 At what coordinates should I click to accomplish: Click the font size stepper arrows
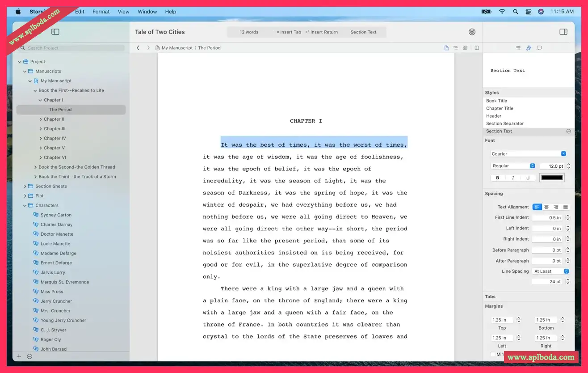(568, 166)
